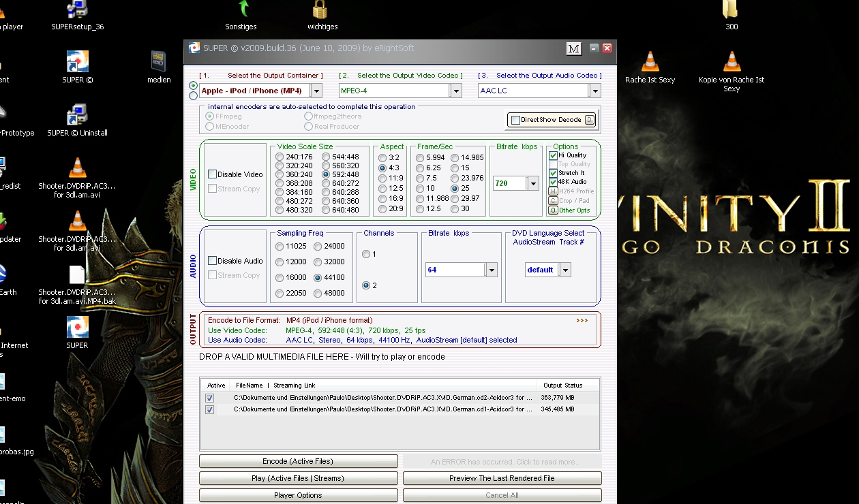This screenshot has width=859, height=504.
Task: Enable the DirectShow Decode checkbox
Action: 515,120
